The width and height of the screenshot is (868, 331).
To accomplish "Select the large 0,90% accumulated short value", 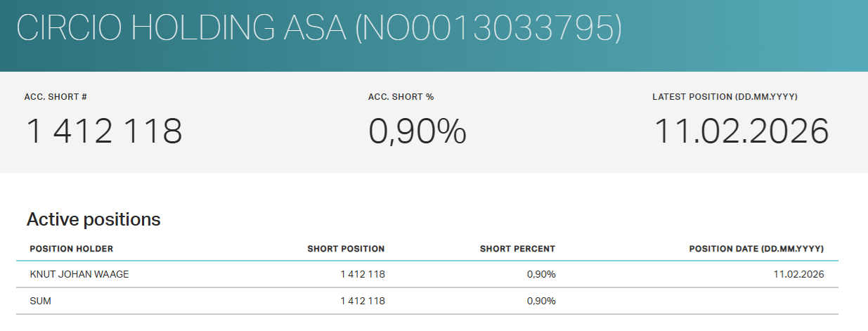I will 417,132.
